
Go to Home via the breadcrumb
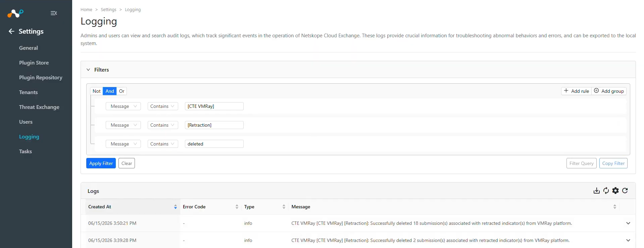[x=86, y=10]
